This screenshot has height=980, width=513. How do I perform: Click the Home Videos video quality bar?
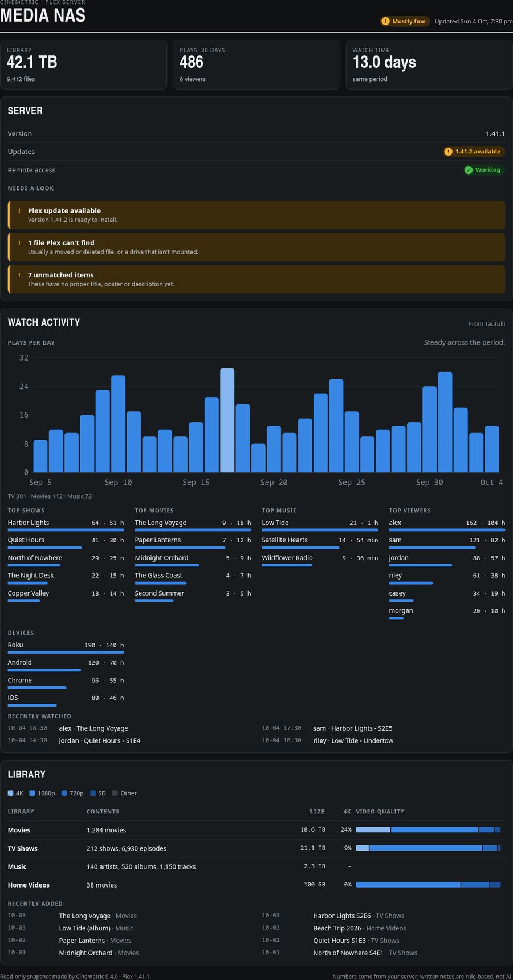click(428, 885)
